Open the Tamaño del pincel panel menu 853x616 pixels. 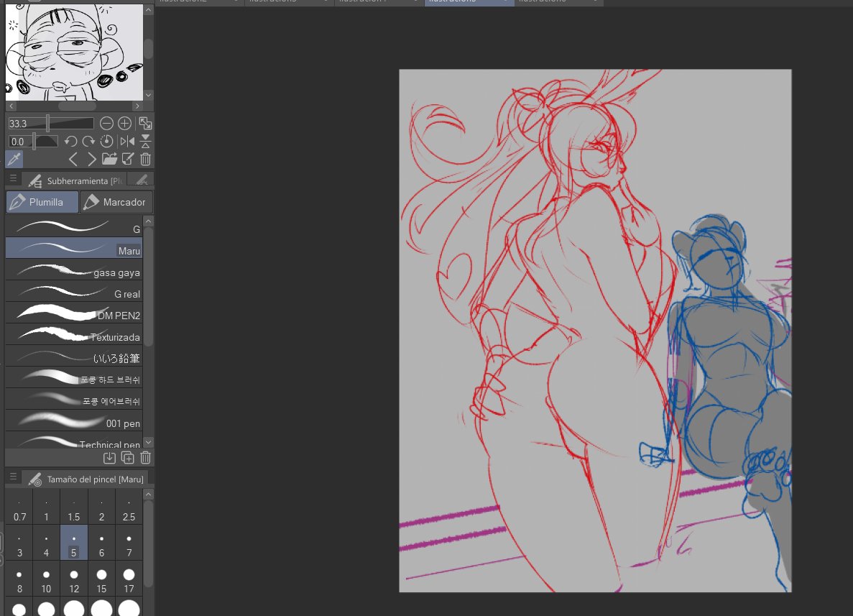pyautogui.click(x=13, y=477)
